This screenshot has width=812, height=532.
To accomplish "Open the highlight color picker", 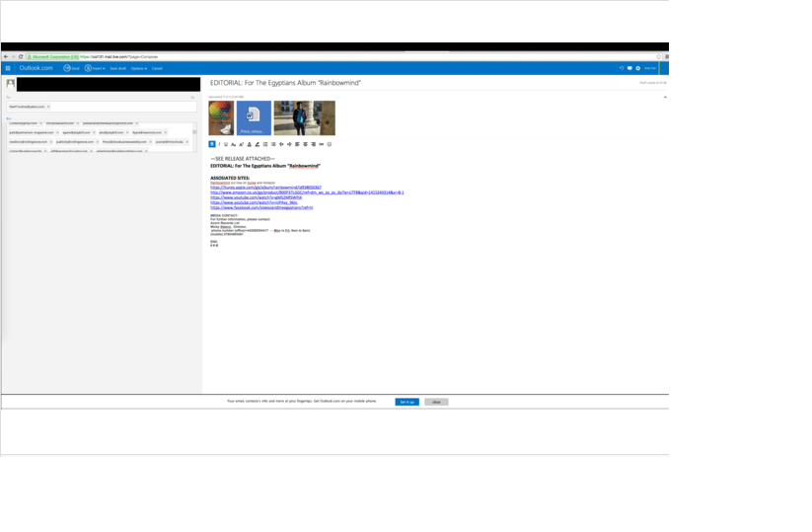I will 258,144.
